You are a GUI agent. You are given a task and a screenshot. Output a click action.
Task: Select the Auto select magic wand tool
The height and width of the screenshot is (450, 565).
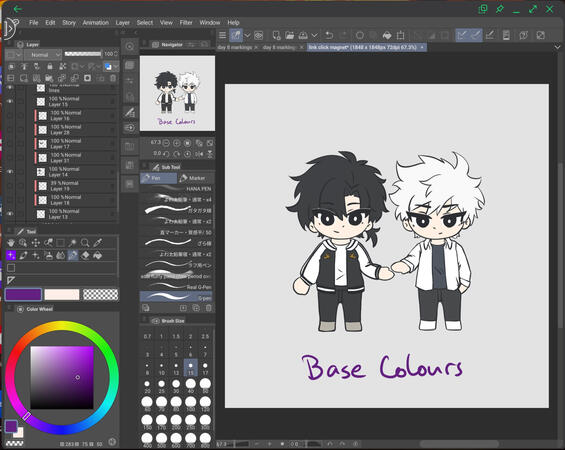[x=72, y=242]
